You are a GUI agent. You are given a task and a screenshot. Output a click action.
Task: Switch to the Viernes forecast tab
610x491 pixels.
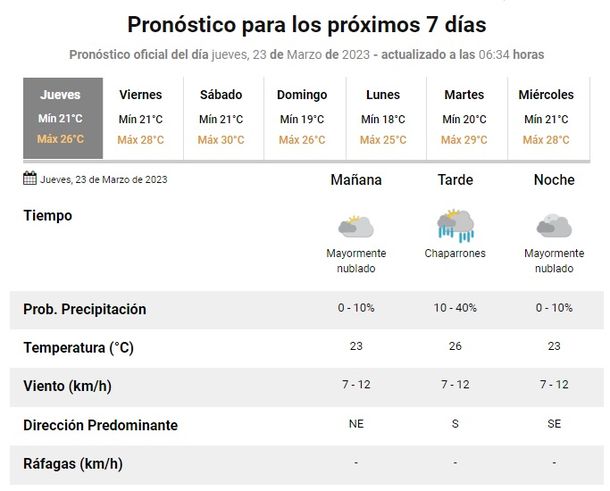coord(141,117)
